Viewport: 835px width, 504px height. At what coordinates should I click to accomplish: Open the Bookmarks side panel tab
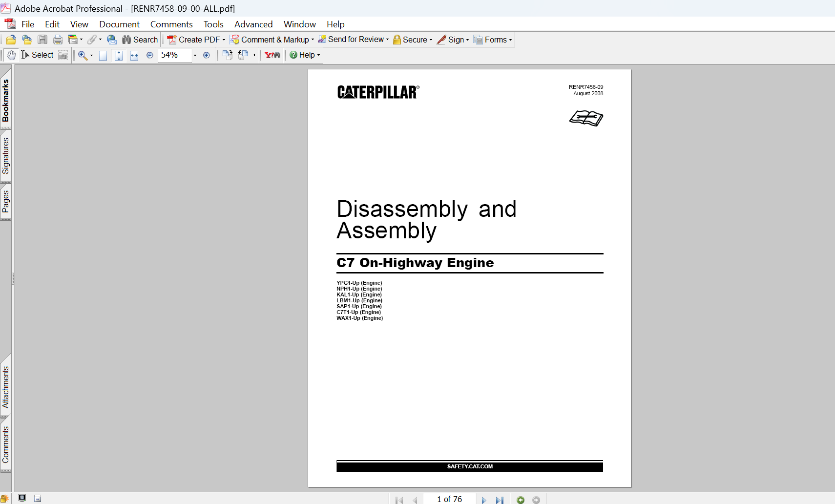point(6,101)
